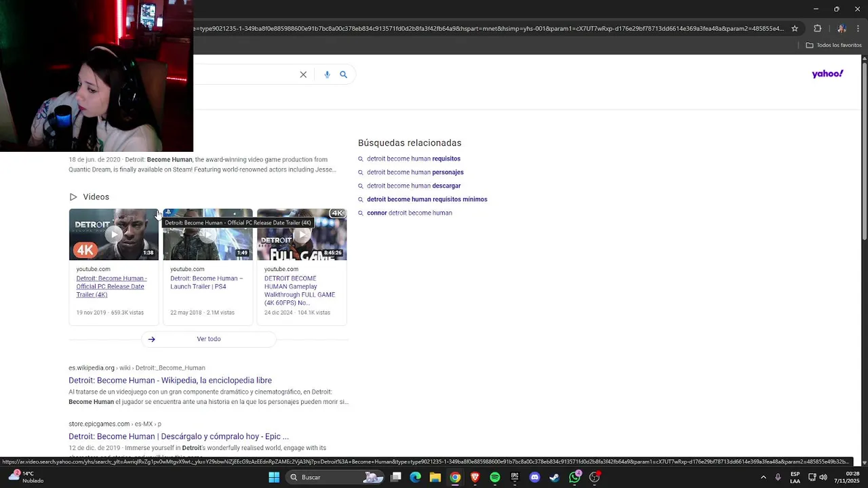
Task: Open the Chrome extensions puzzle icon
Action: pos(817,28)
